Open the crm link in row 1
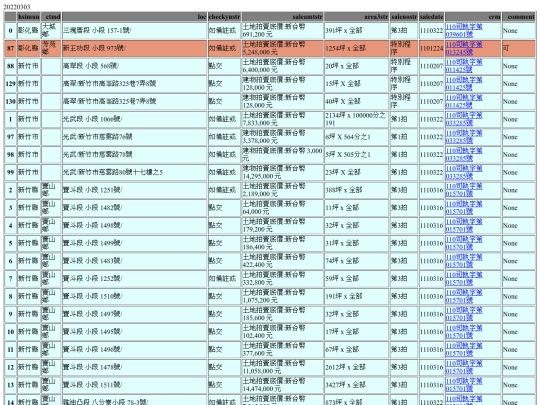540x405 pixels. pos(464,119)
